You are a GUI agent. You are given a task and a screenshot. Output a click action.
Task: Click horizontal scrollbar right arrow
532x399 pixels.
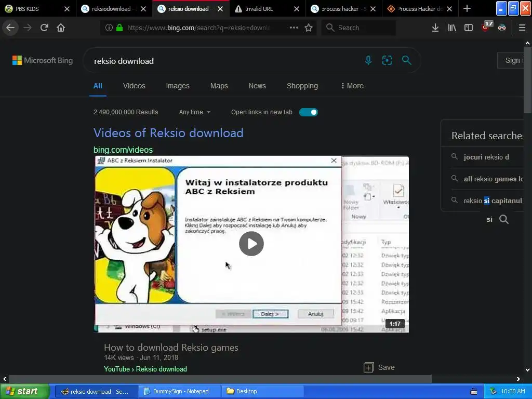(x=518, y=379)
